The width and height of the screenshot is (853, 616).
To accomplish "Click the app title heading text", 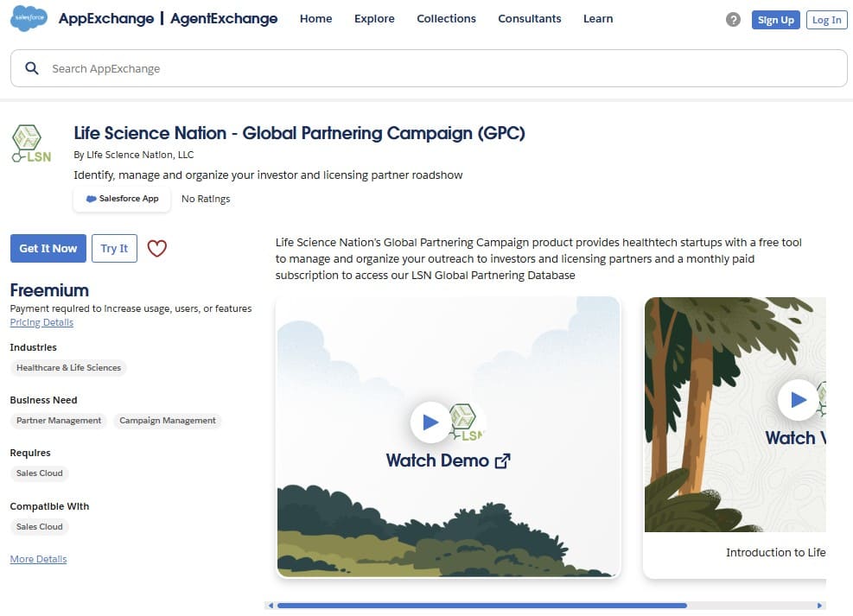I will [299, 133].
